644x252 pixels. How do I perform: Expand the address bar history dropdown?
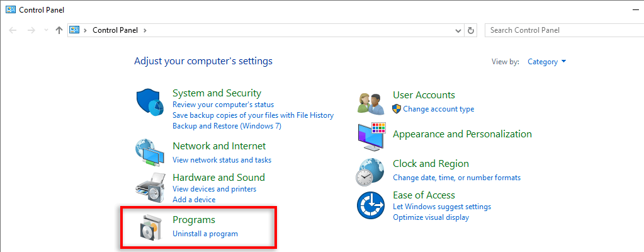(x=458, y=30)
